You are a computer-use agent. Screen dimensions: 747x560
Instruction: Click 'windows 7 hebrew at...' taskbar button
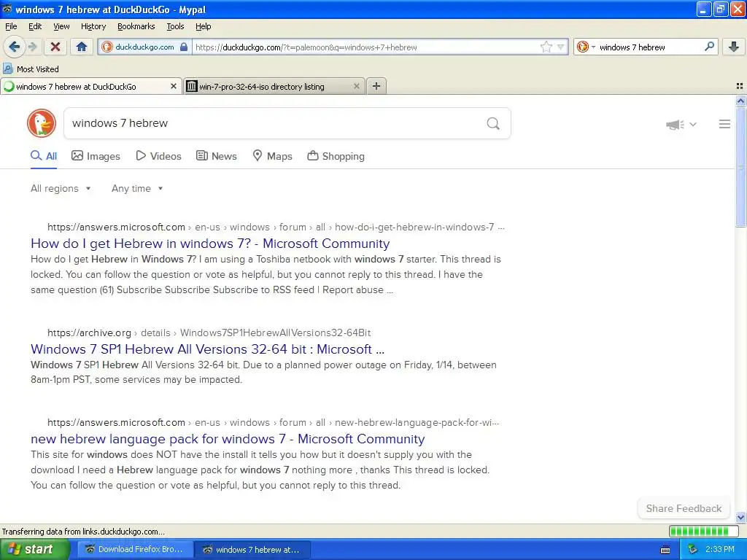pos(252,550)
